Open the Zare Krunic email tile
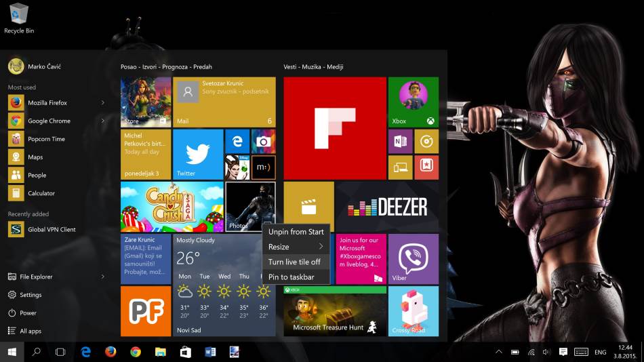Screen dimensions: 644x362 tap(145, 259)
